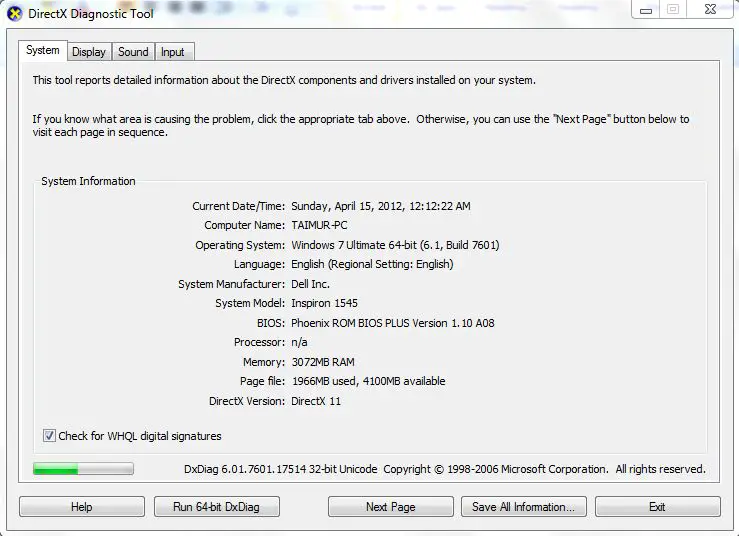This screenshot has width=739, height=536.
Task: Switch to the Display tab
Action: point(89,52)
